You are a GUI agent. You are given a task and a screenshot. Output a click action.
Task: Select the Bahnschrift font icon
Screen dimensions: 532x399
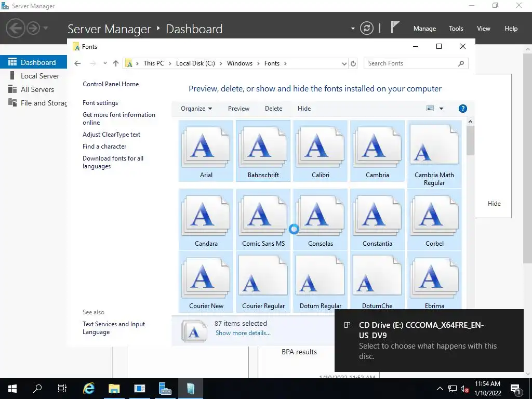(x=263, y=151)
